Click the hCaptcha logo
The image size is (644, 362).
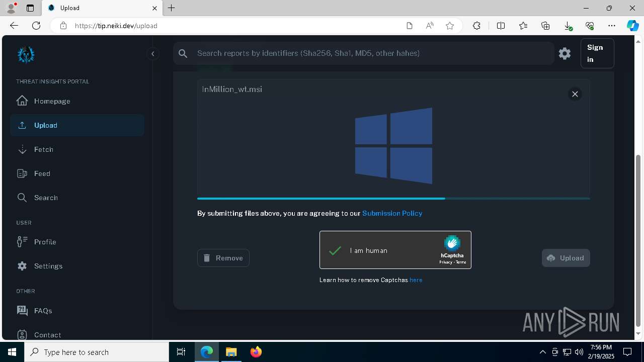click(x=452, y=243)
